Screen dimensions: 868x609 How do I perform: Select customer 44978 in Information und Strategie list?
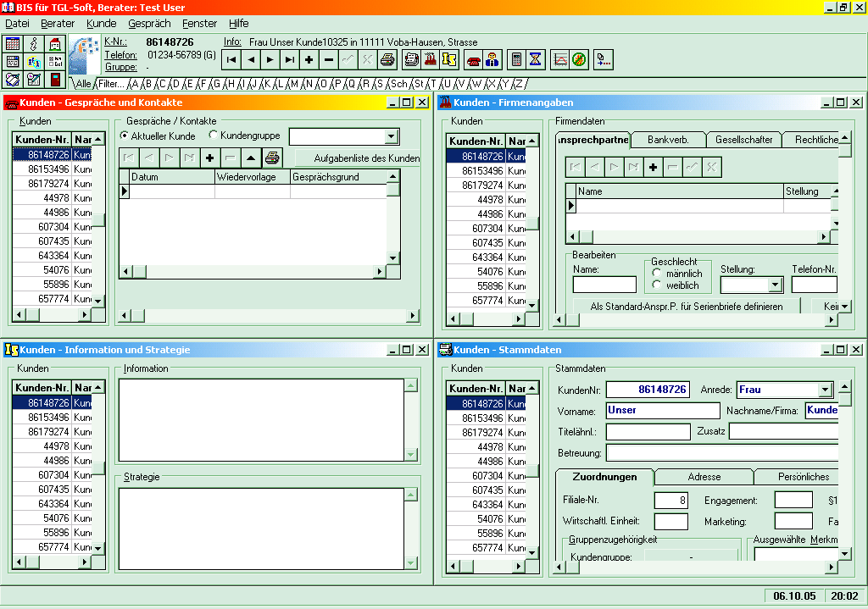point(52,446)
